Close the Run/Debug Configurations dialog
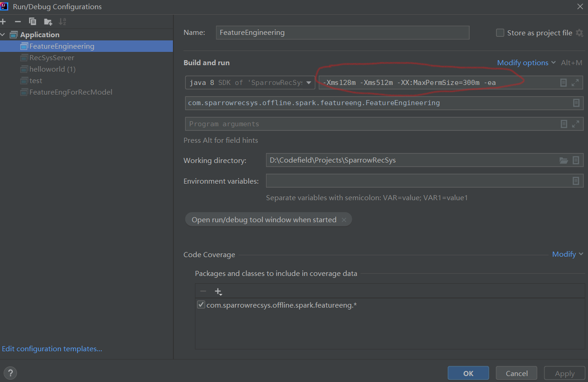Image resolution: width=588 pixels, height=382 pixels. [580, 6]
